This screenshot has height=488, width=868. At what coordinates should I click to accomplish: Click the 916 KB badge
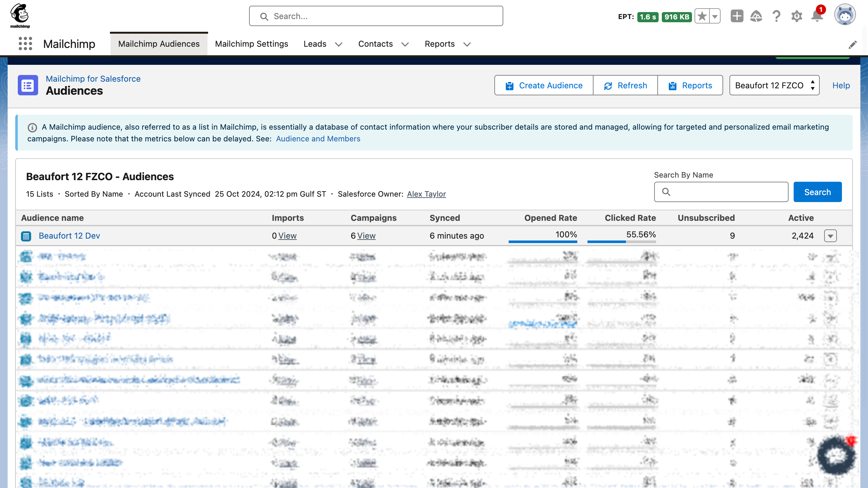(676, 17)
